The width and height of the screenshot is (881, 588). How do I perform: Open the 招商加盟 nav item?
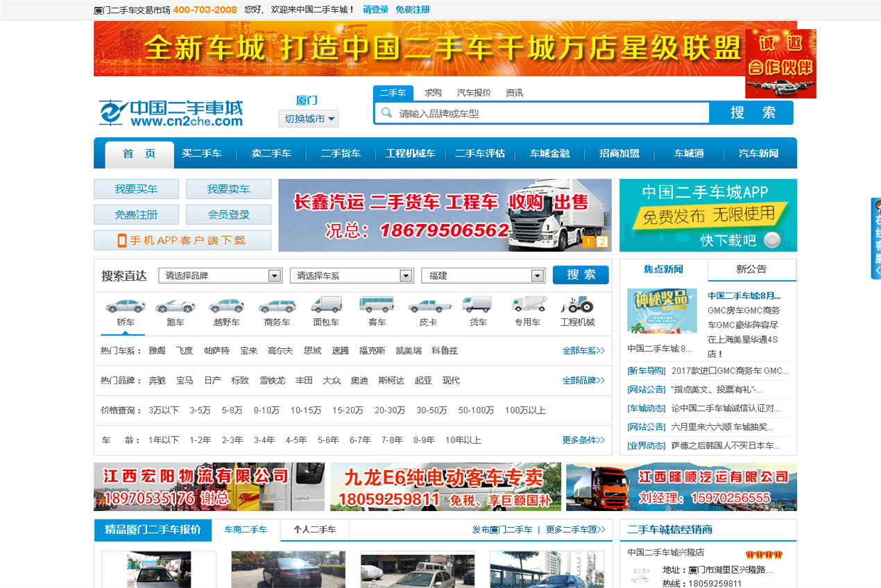(x=619, y=154)
